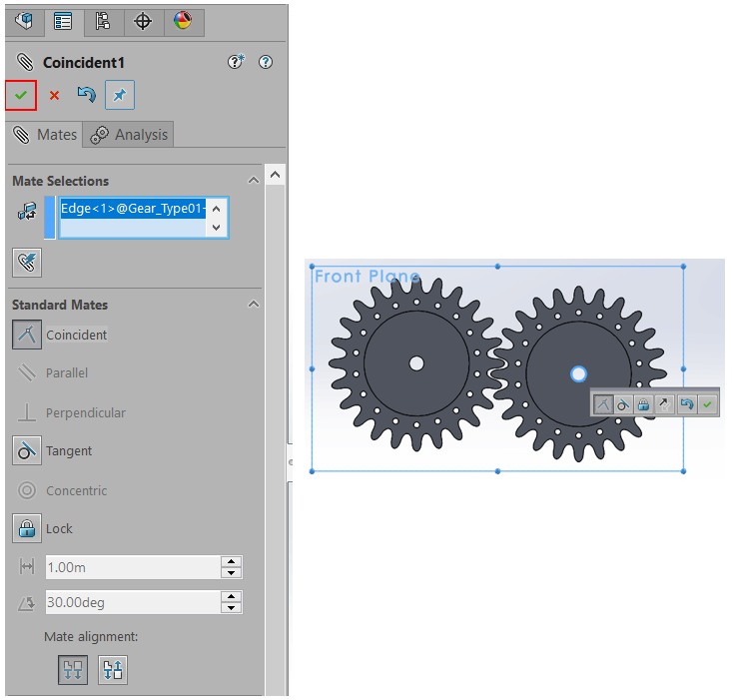Cancel the mate with red X

(x=54, y=95)
